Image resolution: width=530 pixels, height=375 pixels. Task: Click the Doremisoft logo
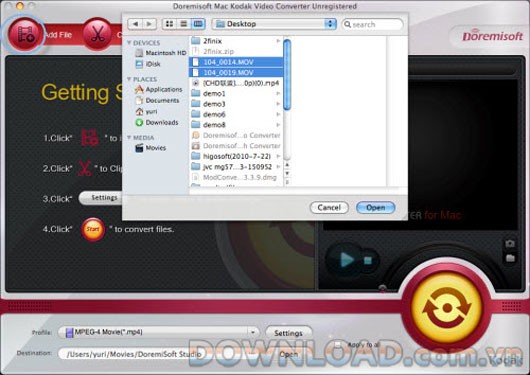(492, 36)
